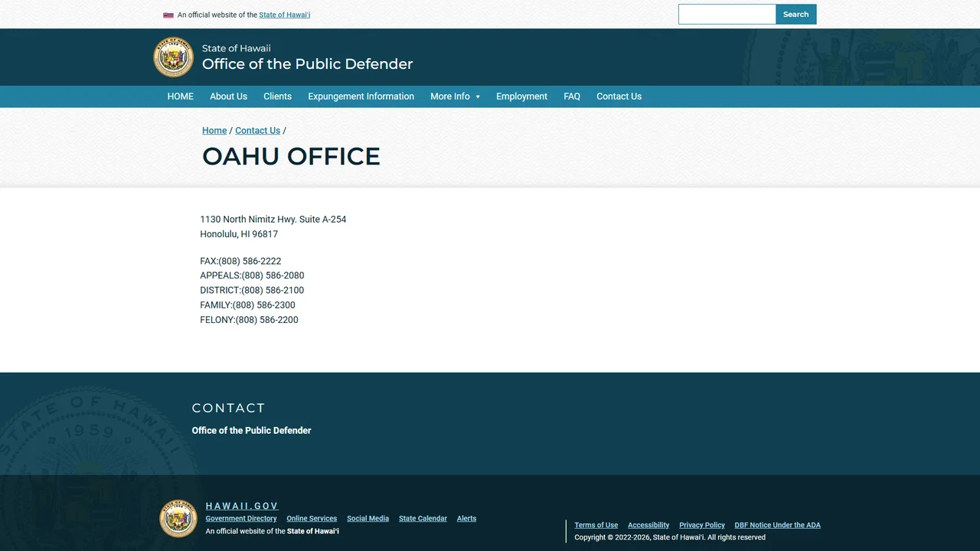
Task: Click the OAHU OFFICE page heading
Action: pyautogui.click(x=291, y=156)
